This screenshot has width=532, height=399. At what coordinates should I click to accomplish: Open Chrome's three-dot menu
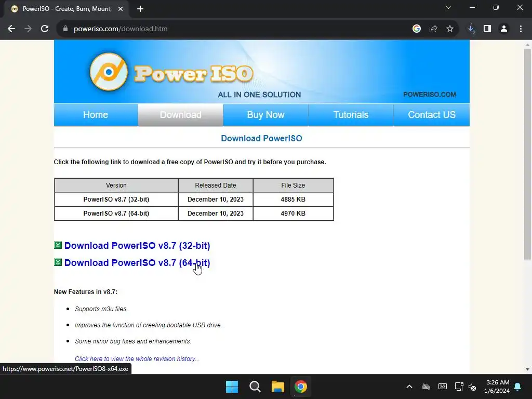521,29
